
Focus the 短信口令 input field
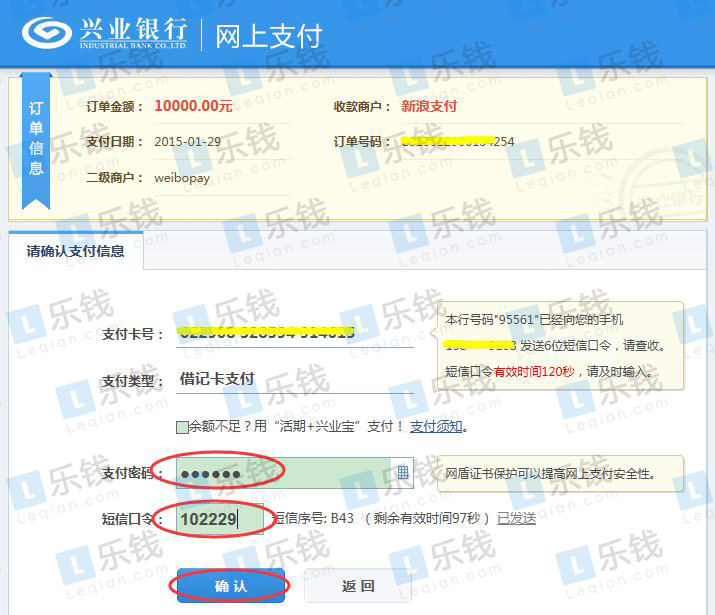coord(220,519)
